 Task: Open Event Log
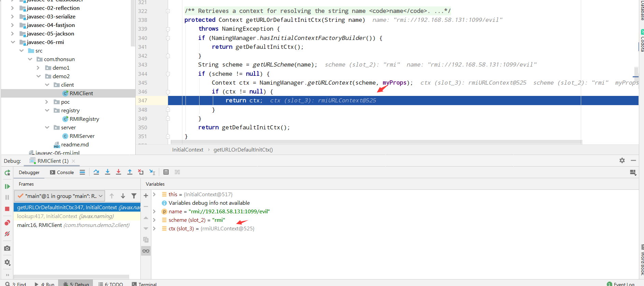pyautogui.click(x=621, y=284)
